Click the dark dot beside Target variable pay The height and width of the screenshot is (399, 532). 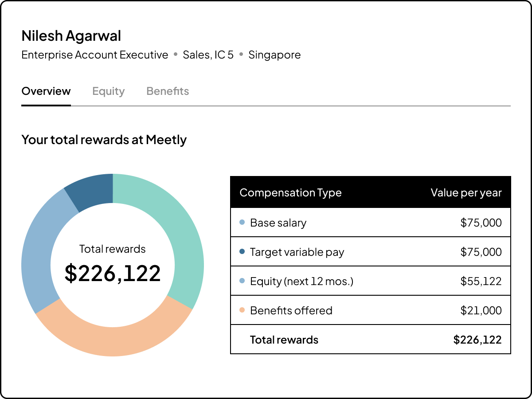(x=242, y=252)
